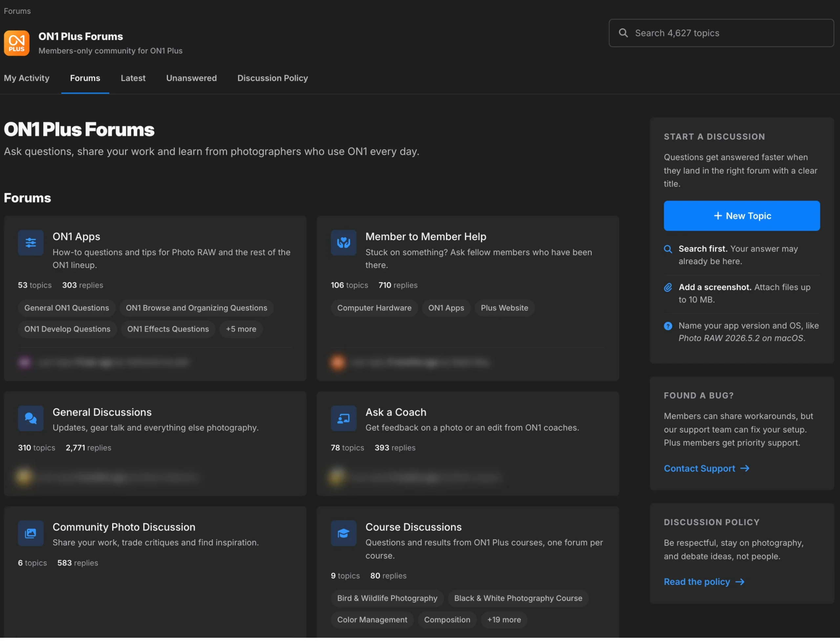
Task: Click the arrow icon after Read the policy
Action: pos(740,582)
